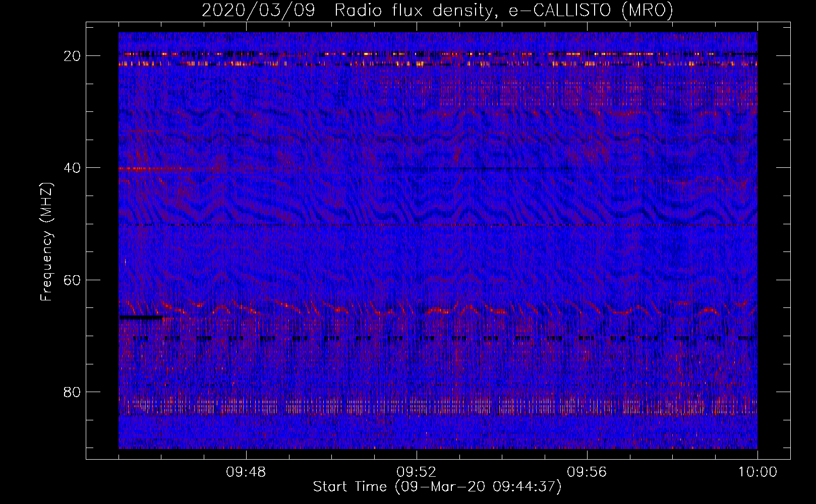Click the '80' frequency tick label
816x504 pixels.
(72, 392)
